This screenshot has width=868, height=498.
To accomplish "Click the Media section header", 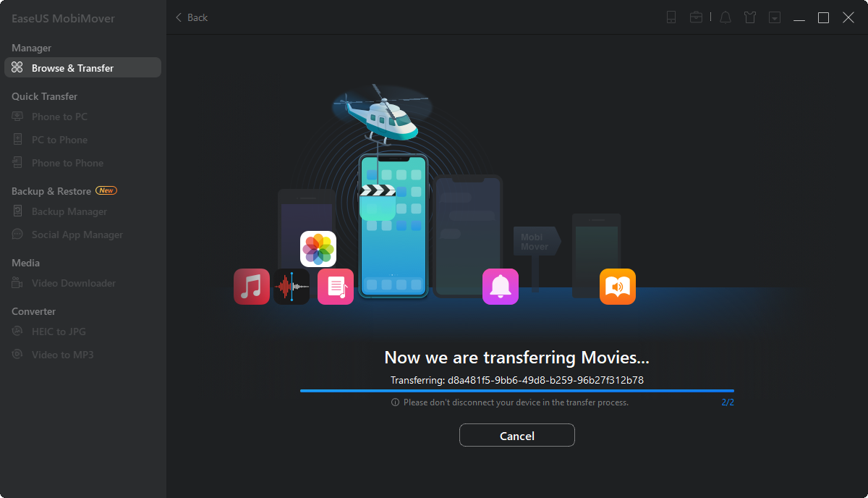I will [x=25, y=263].
